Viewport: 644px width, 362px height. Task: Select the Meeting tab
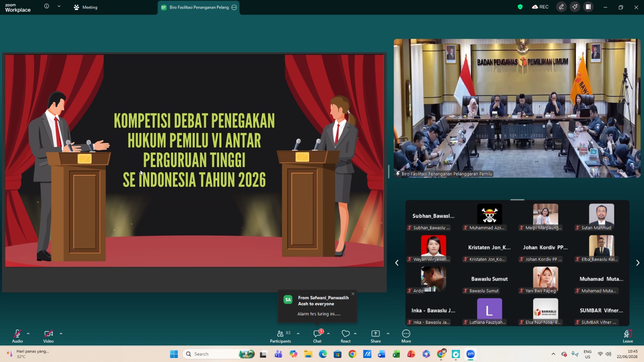[86, 7]
